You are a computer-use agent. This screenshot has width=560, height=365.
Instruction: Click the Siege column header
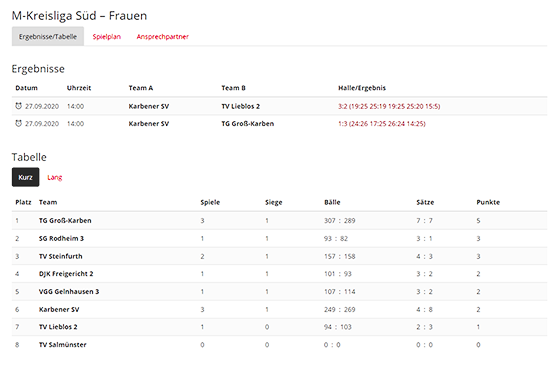click(x=274, y=202)
